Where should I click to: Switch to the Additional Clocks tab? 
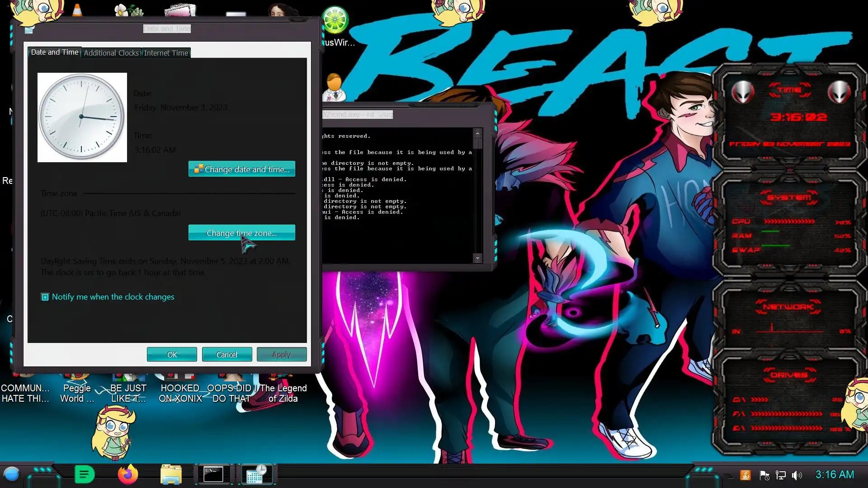pos(111,53)
